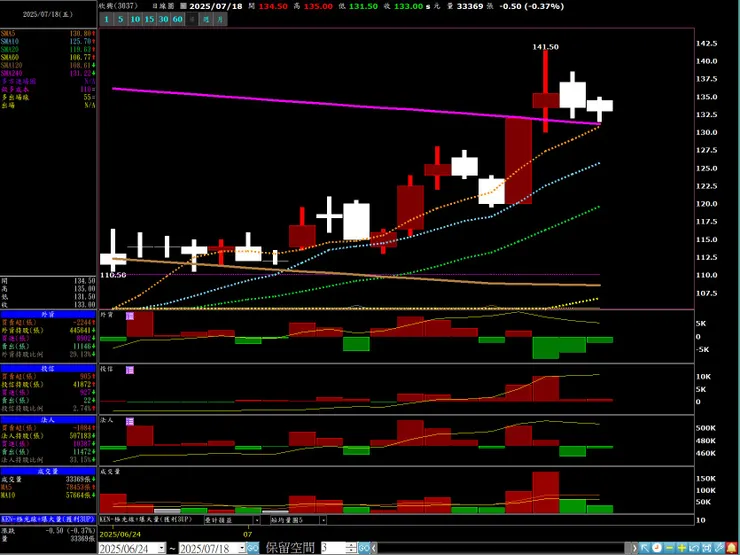Click the KEN-極光線+爆大量 label in bottom chart bar
This screenshot has width=740, height=555.
(x=146, y=519)
